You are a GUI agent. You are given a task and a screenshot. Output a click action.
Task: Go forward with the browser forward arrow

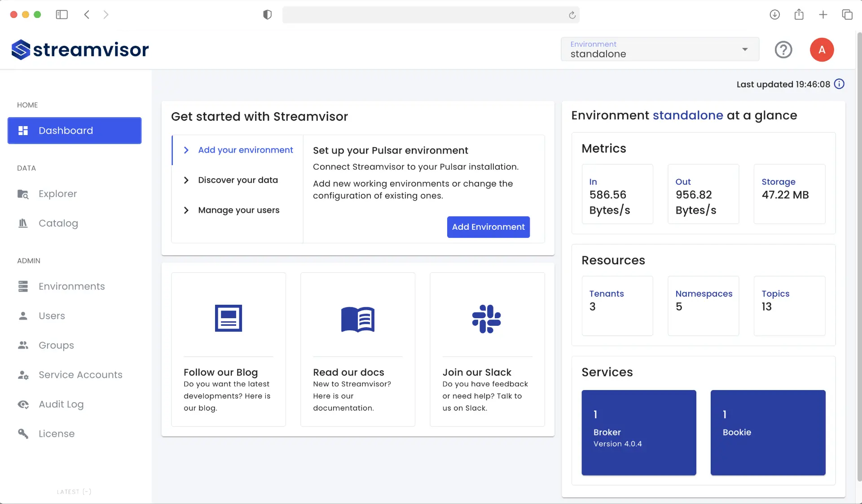(x=106, y=15)
